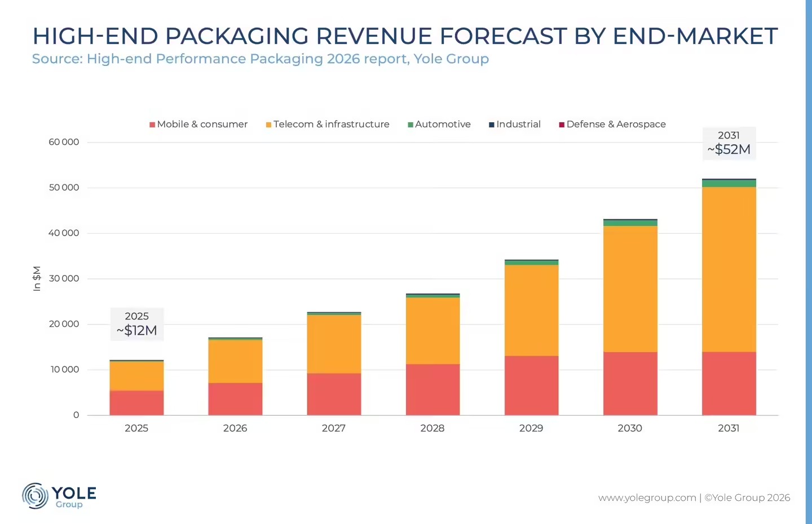Click the Yole Group logo
Image resolution: width=812 pixels, height=524 pixels.
click(x=59, y=496)
